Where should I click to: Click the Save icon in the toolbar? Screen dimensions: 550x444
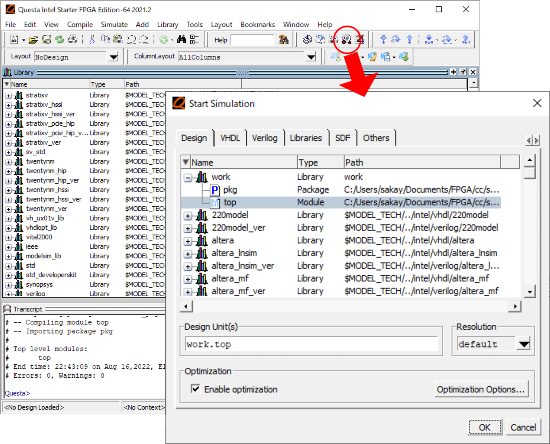47,40
